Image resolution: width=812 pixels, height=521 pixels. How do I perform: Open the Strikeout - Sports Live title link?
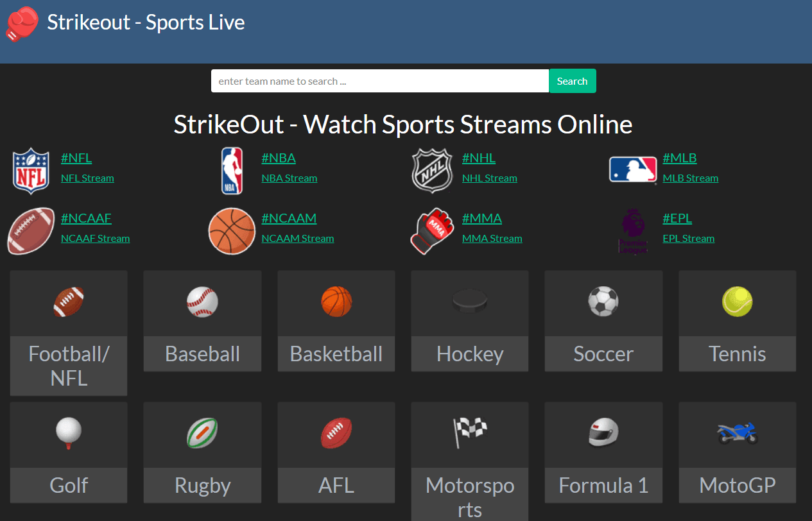click(x=146, y=22)
